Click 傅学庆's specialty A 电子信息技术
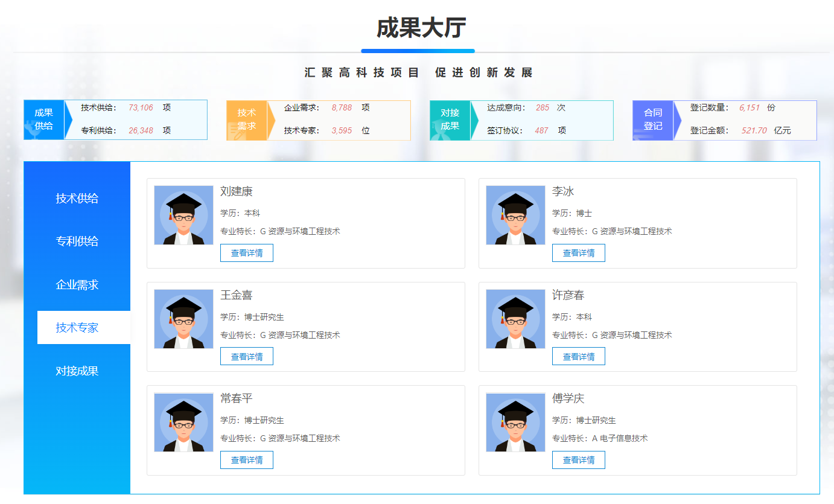Image resolution: width=834 pixels, height=504 pixels. pyautogui.click(x=620, y=438)
